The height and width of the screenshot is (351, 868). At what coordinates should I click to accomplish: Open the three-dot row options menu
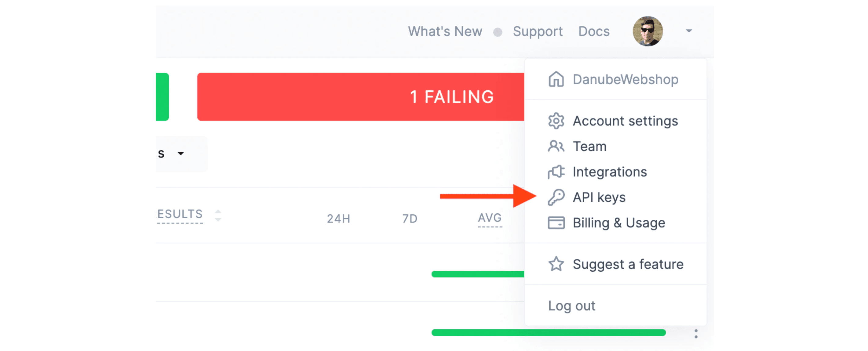coord(695,334)
